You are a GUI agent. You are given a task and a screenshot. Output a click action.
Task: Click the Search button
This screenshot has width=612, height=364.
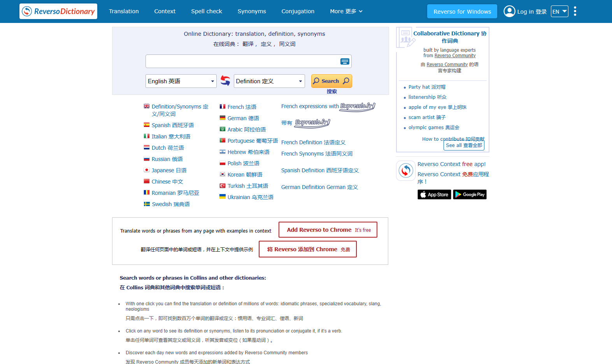tap(331, 81)
